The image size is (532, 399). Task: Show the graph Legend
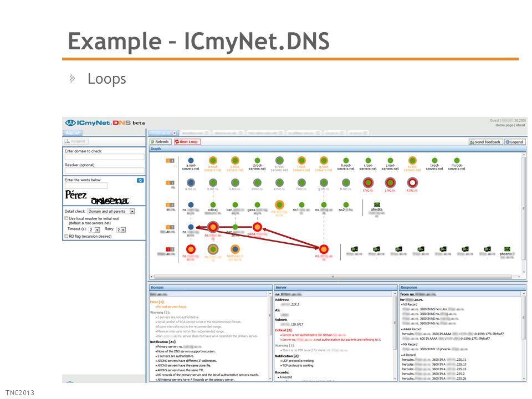[515, 142]
